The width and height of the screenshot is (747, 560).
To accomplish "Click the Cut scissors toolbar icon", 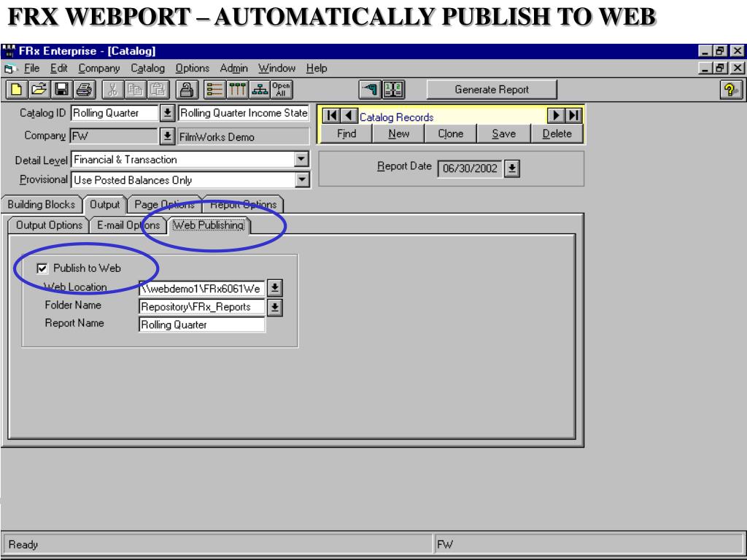I will point(112,90).
